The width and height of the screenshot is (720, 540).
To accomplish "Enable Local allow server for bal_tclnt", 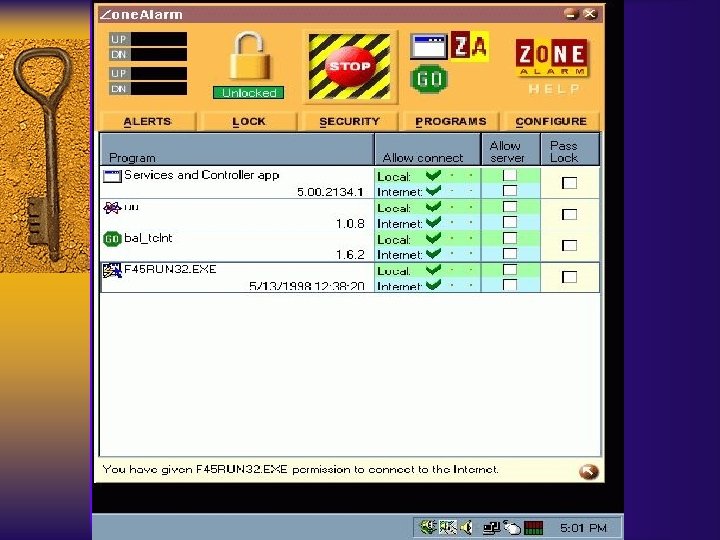I will click(510, 238).
